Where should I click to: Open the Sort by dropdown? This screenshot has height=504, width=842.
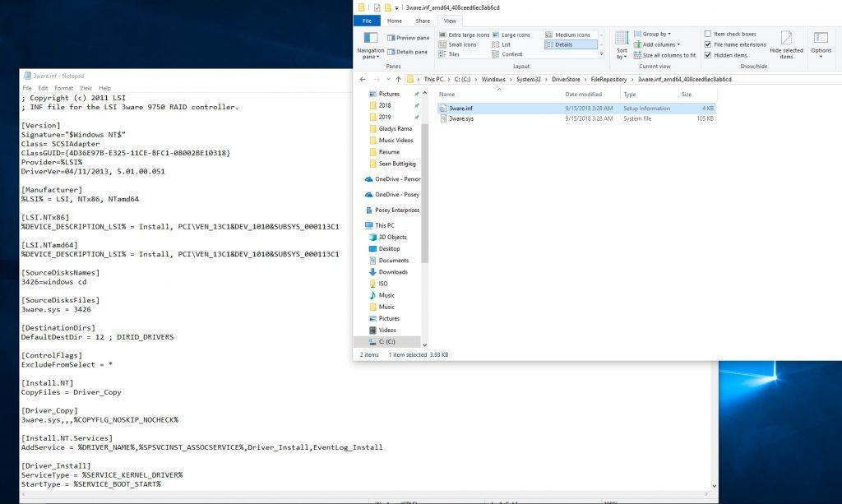click(622, 45)
